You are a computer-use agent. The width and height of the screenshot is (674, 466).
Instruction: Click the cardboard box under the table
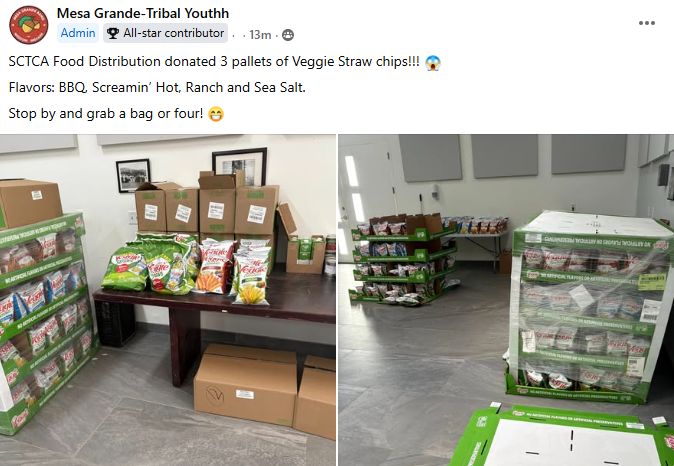click(x=245, y=384)
